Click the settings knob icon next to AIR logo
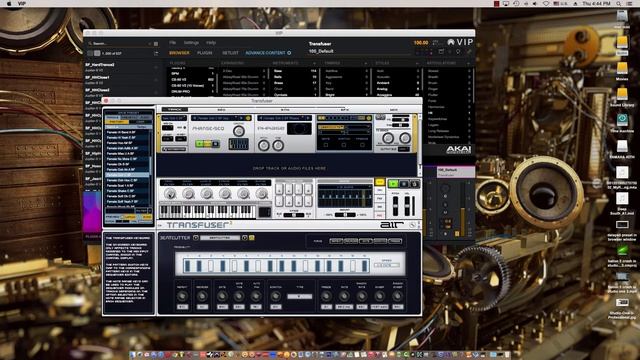The width and height of the screenshot is (640, 360). click(x=412, y=225)
